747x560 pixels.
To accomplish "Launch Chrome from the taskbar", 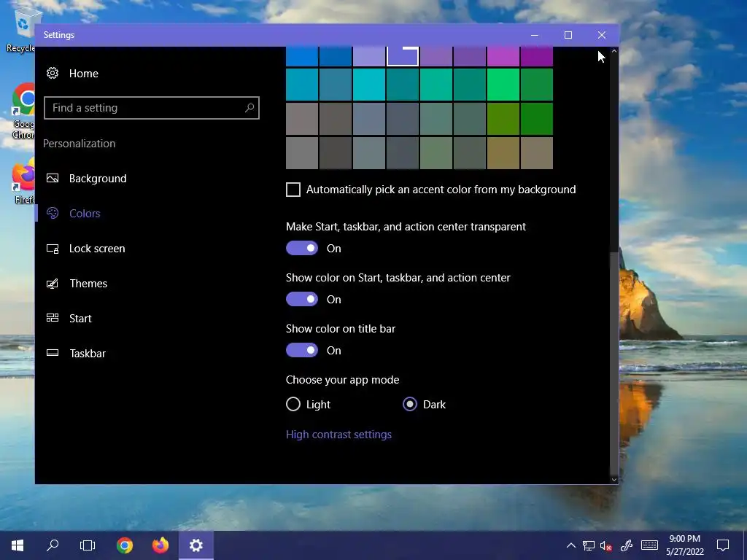I will [x=124, y=545].
